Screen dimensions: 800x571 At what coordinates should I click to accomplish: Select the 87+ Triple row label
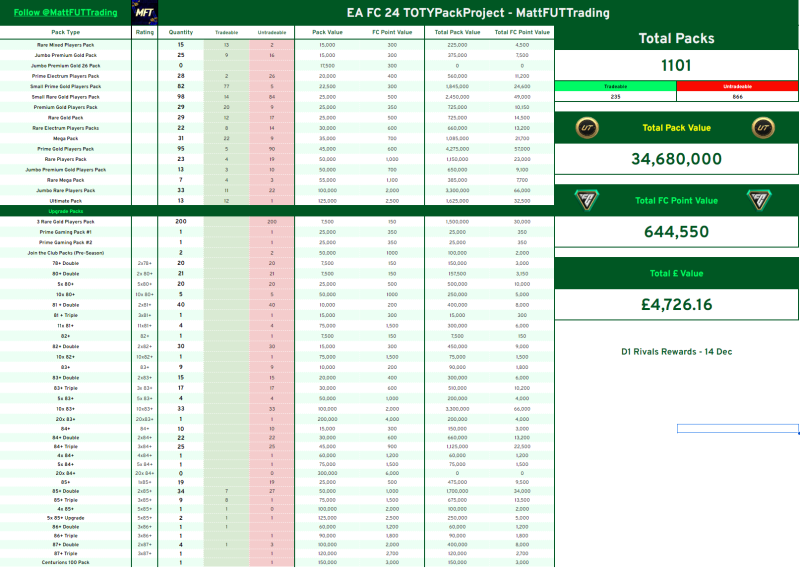66,553
